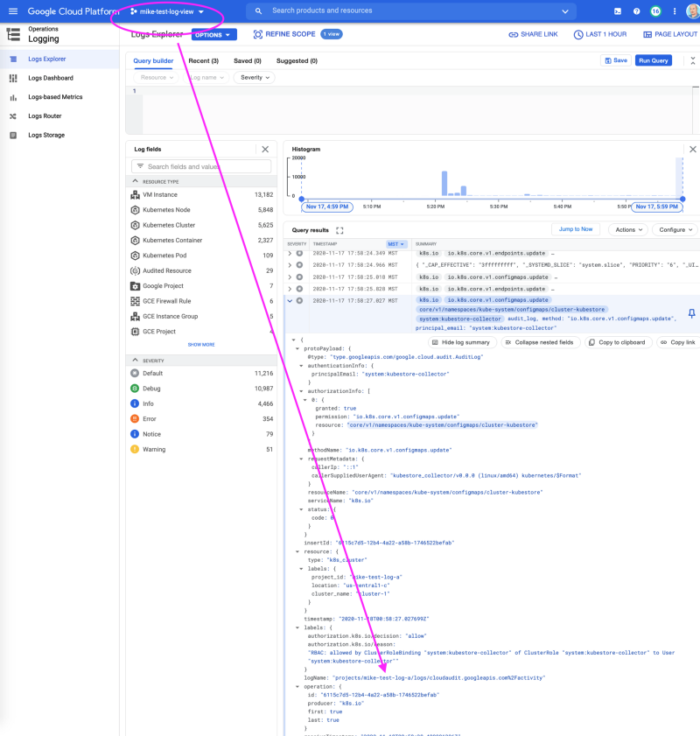Filter by Warning severity
Image resolution: width=700 pixels, height=736 pixels.
pos(202,450)
